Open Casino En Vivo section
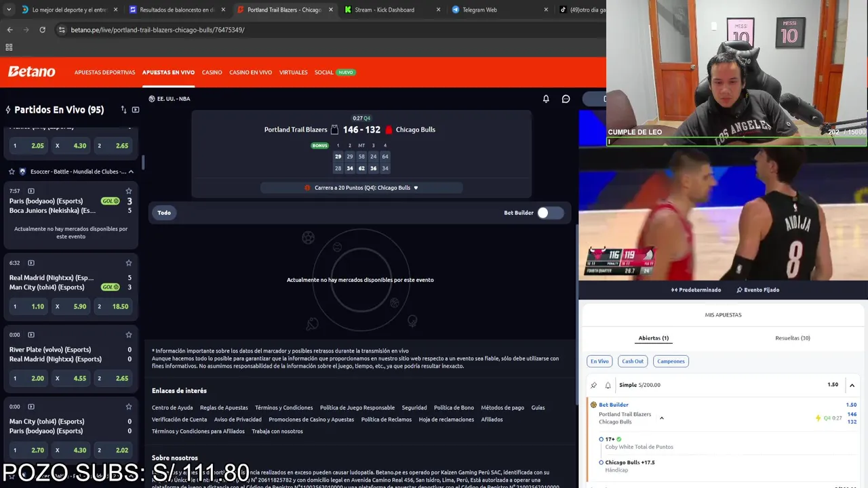Image resolution: width=868 pixels, height=488 pixels. 250,73
